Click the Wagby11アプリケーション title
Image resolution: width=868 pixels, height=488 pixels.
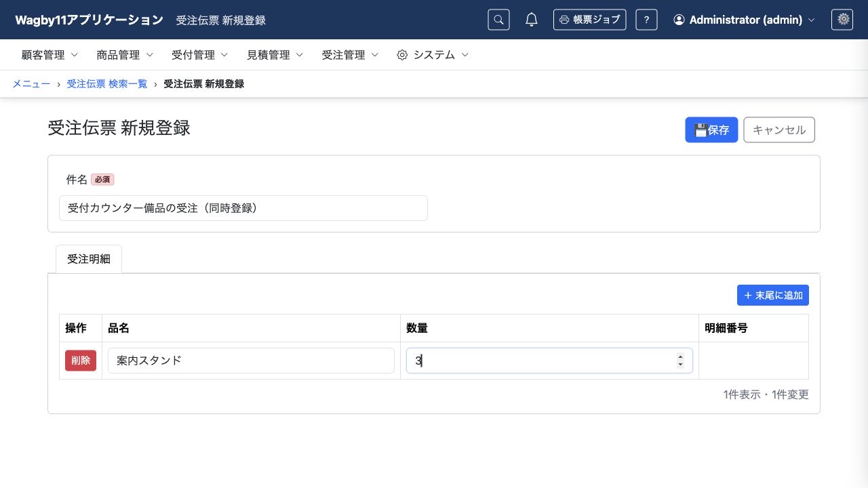tap(89, 20)
